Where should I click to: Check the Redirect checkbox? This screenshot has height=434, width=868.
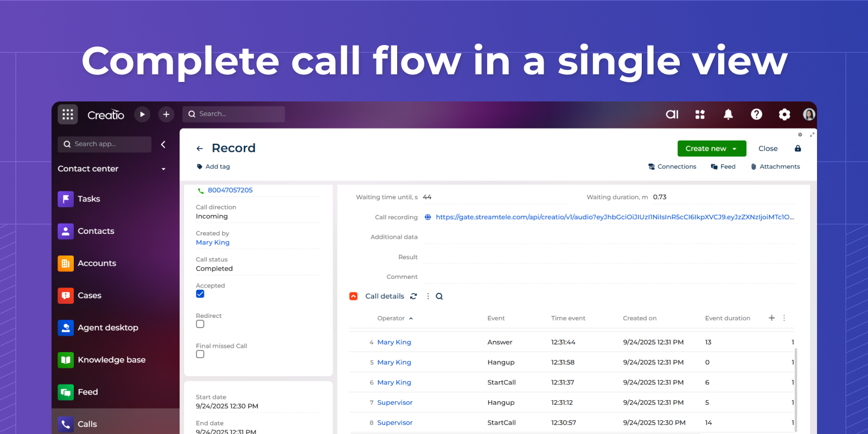coord(200,324)
